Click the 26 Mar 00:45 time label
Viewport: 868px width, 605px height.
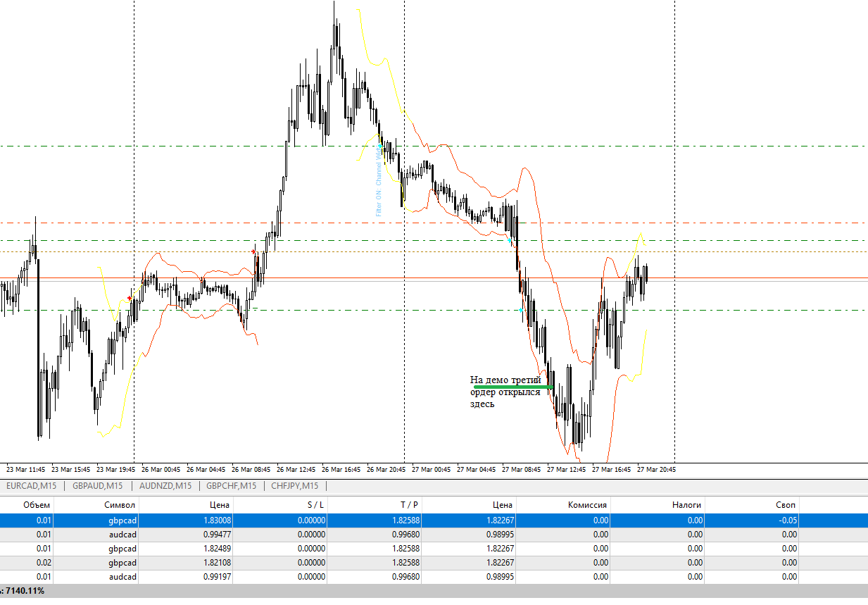pos(161,469)
